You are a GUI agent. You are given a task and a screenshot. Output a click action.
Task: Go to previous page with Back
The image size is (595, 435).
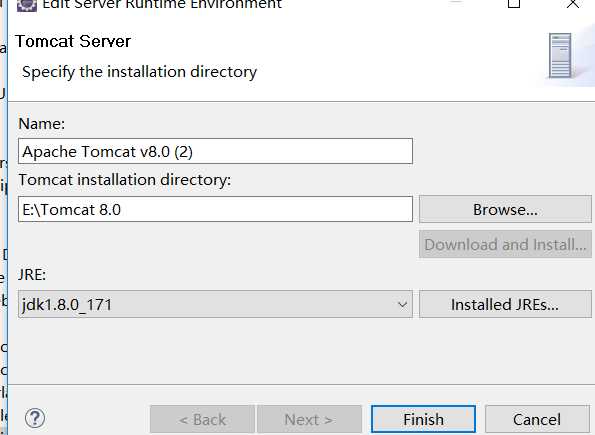coord(202,419)
